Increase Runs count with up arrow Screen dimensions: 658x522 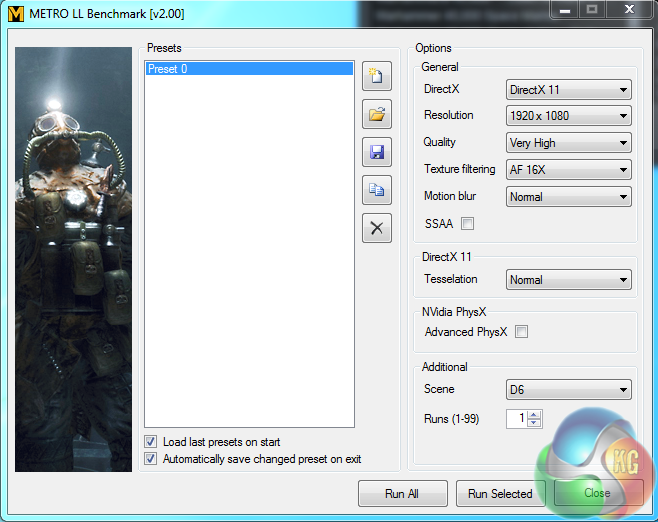point(534,415)
